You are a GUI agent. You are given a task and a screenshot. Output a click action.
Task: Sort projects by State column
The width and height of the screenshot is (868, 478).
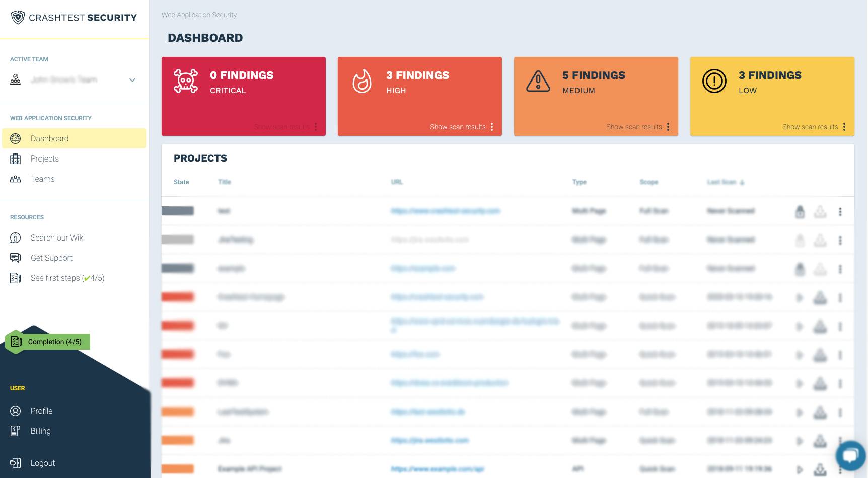pos(181,182)
